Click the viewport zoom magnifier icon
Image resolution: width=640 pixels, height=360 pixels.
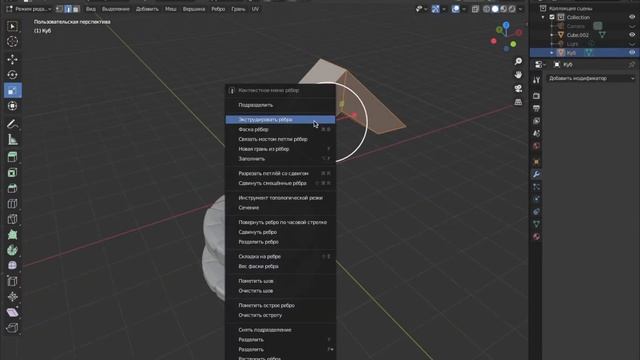518,61
